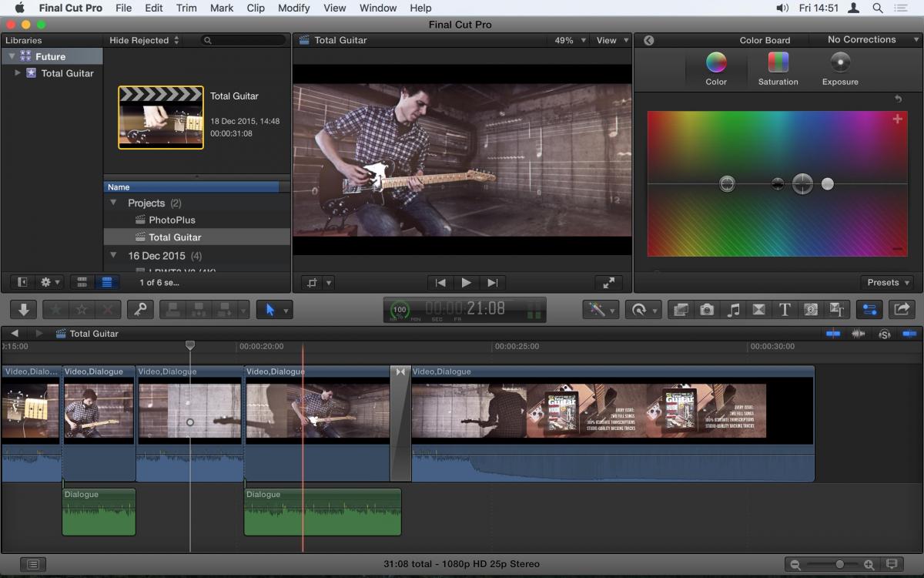Mark clip as Favorite with green star
924x578 pixels.
coord(55,310)
